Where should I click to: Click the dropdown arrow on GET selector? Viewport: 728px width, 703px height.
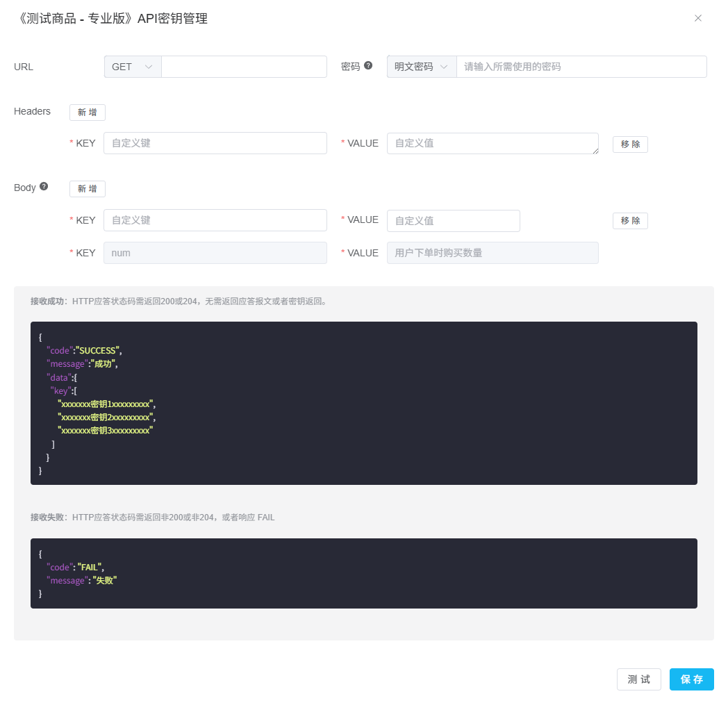point(148,66)
